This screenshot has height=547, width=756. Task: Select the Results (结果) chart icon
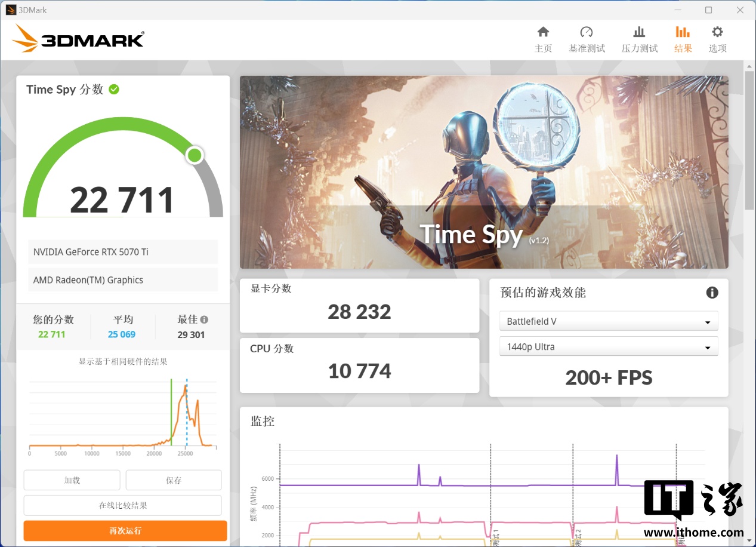click(683, 32)
